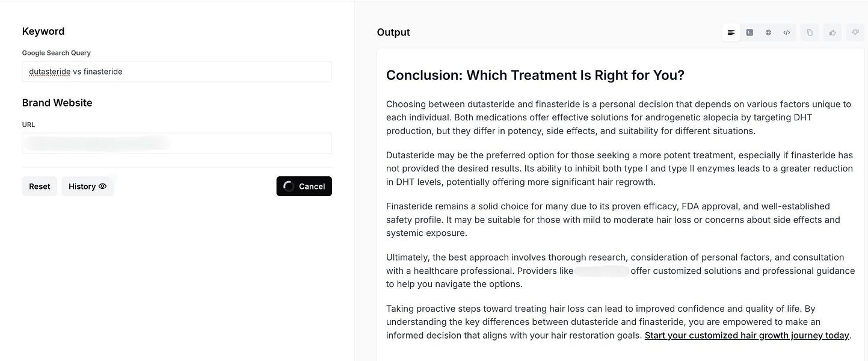The image size is (868, 361).
Task: Open the History panel
Action: tap(88, 187)
